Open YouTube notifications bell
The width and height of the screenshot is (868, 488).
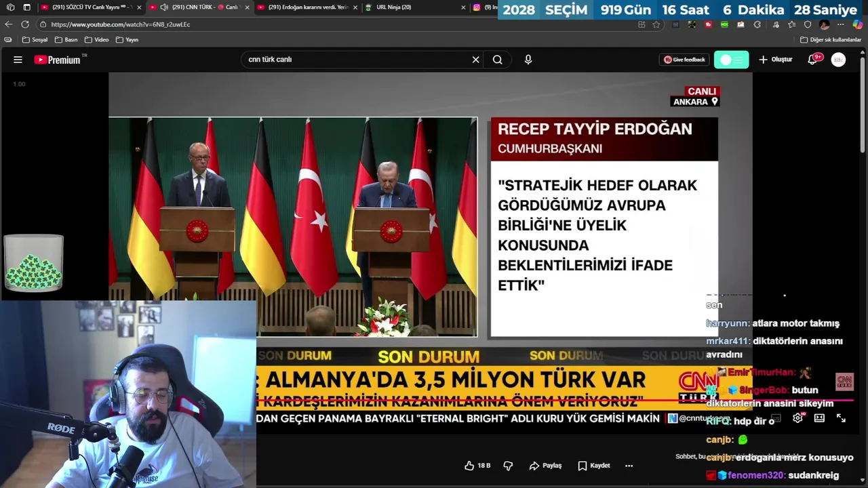click(x=812, y=60)
